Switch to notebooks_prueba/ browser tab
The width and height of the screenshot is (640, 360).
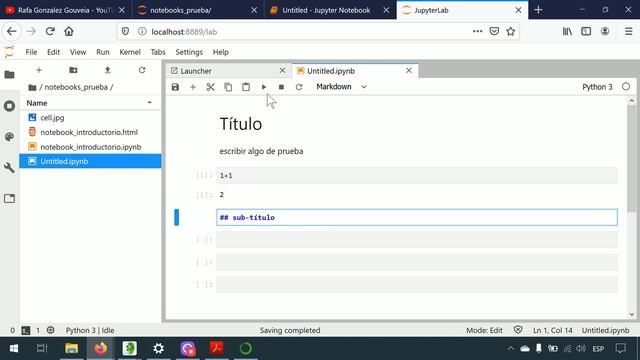pos(197,10)
